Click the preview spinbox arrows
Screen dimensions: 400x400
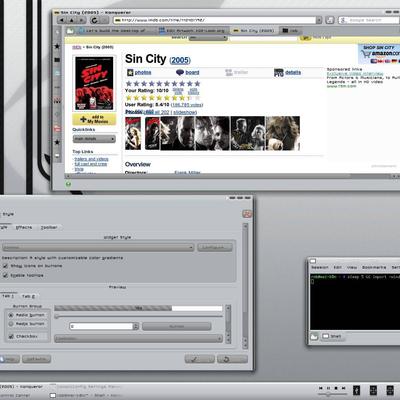click(136, 326)
